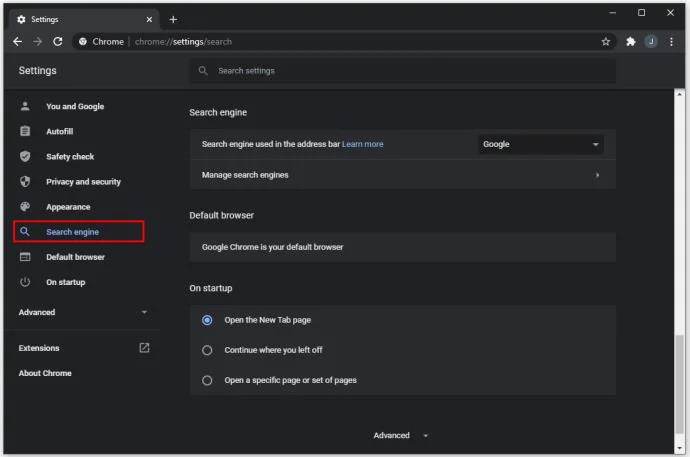
Task: Minimize the Chrome window
Action: 612,13
